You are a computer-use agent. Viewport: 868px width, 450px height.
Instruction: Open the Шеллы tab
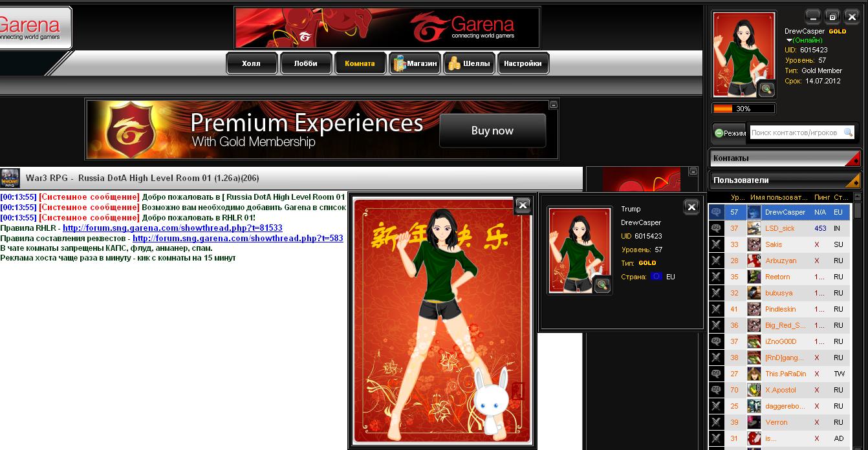[x=469, y=63]
